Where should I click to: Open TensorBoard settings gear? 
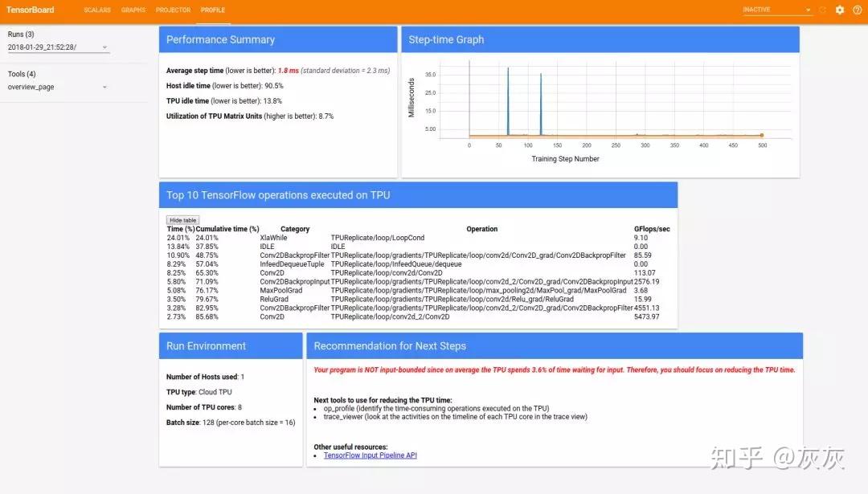(840, 10)
